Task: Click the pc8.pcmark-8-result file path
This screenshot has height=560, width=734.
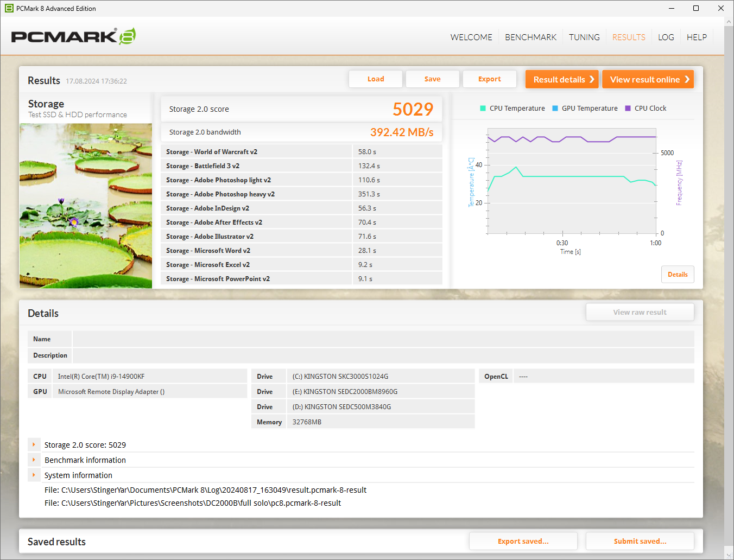Action: coord(193,503)
